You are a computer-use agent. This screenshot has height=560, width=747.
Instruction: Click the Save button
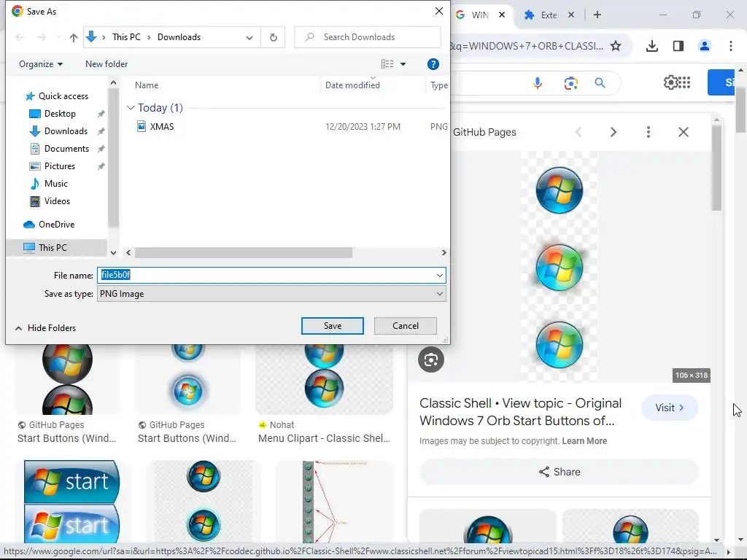pos(332,326)
